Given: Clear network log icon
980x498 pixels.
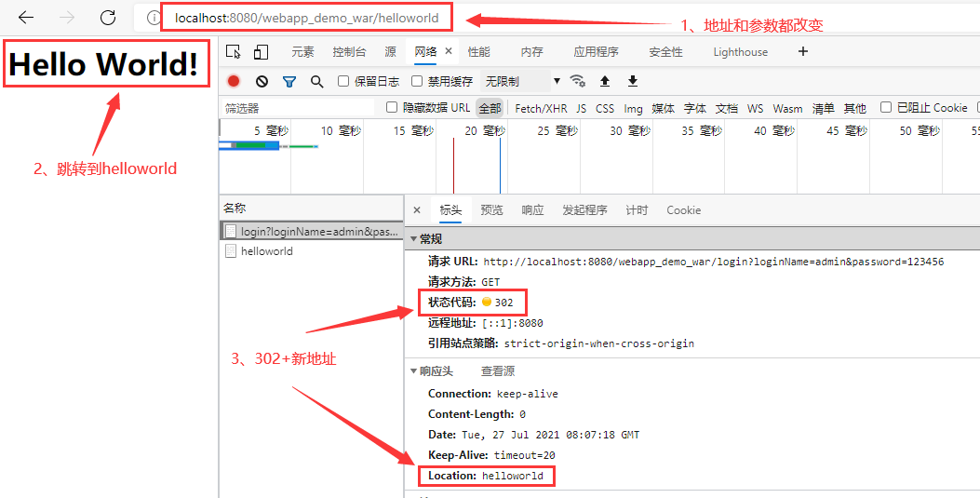Looking at the screenshot, I should (x=262, y=81).
